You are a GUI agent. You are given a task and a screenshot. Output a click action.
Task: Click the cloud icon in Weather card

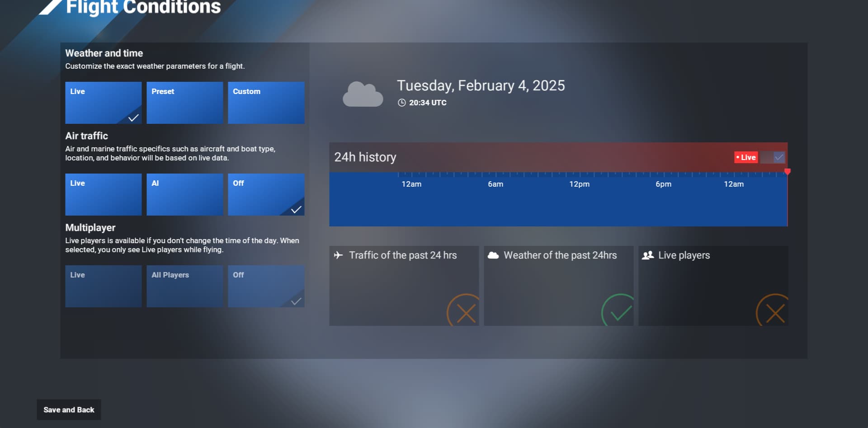[493, 255]
